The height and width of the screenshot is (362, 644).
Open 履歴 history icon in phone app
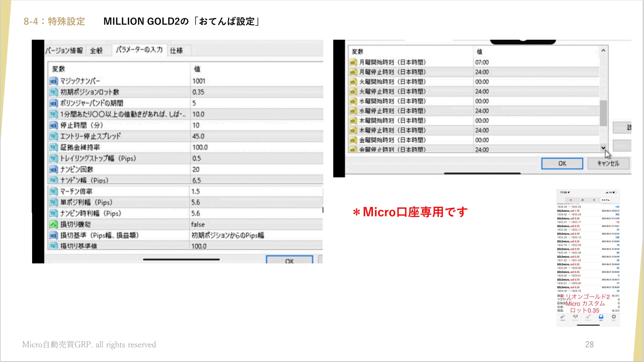pyautogui.click(x=601, y=318)
